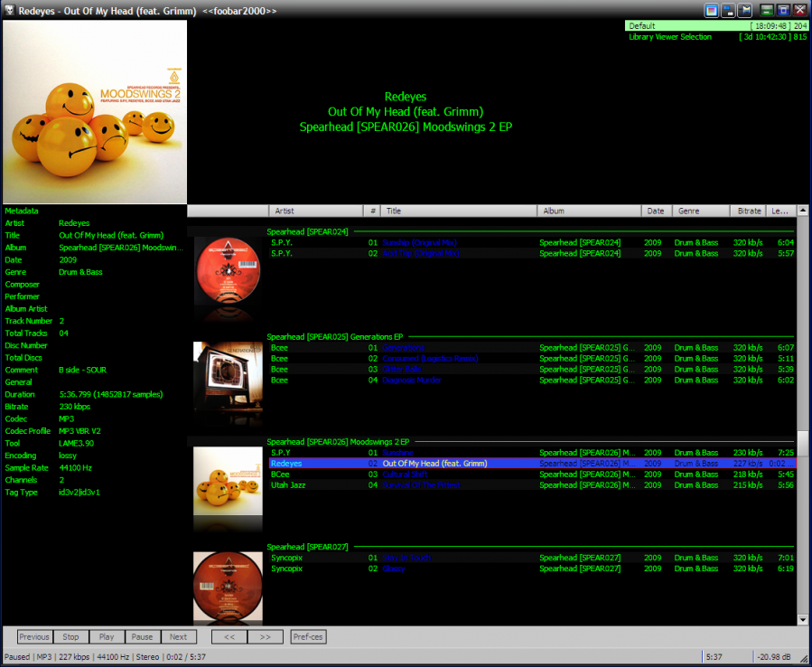Click the Sample Rate value 44100 Hz in properties
The height and width of the screenshot is (667, 812).
coord(76,468)
